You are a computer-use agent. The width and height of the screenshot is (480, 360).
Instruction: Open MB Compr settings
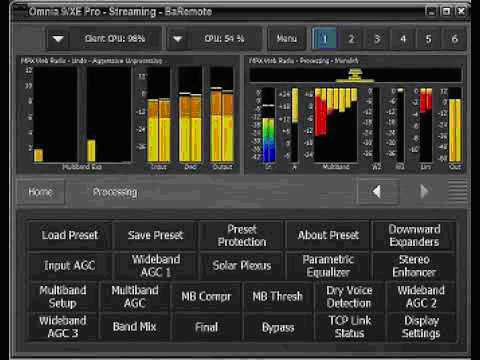tap(206, 297)
